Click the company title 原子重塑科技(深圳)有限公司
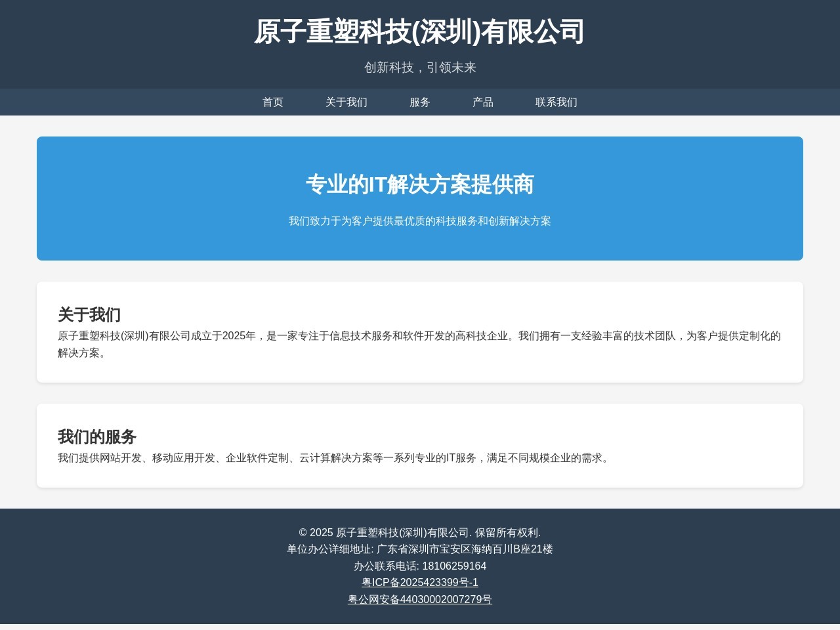The height and width of the screenshot is (630, 840). coord(420,31)
